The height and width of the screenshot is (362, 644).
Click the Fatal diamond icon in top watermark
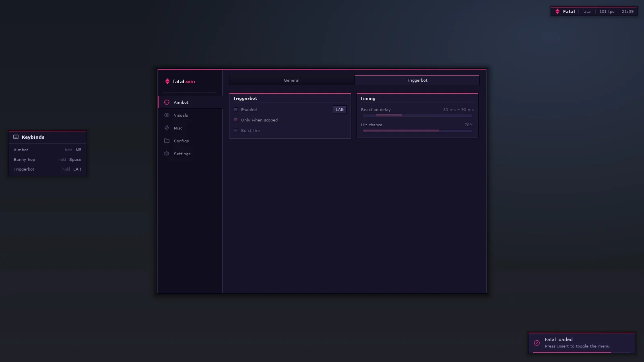coord(557,11)
